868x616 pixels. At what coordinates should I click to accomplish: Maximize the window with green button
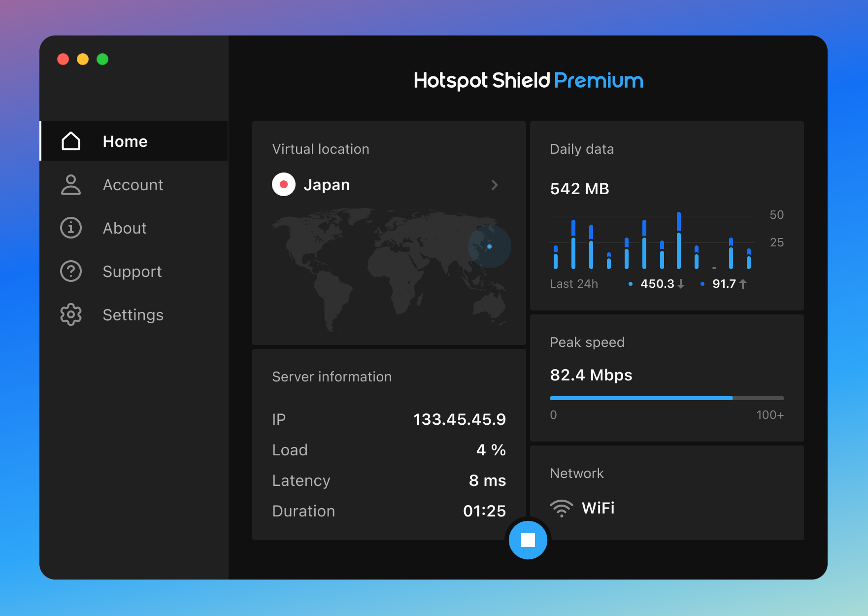click(x=102, y=59)
